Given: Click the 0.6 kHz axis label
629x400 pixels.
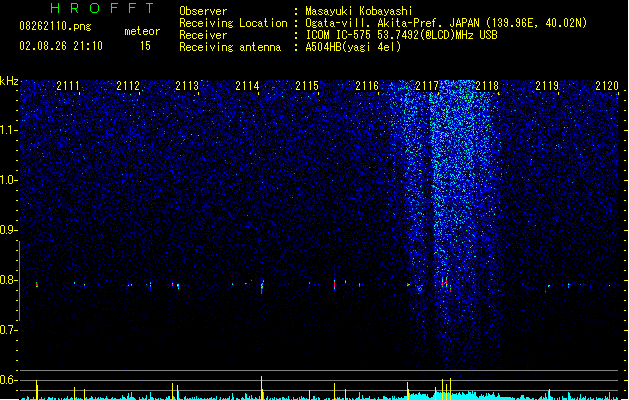Looking at the screenshot, I should click(x=8, y=380).
